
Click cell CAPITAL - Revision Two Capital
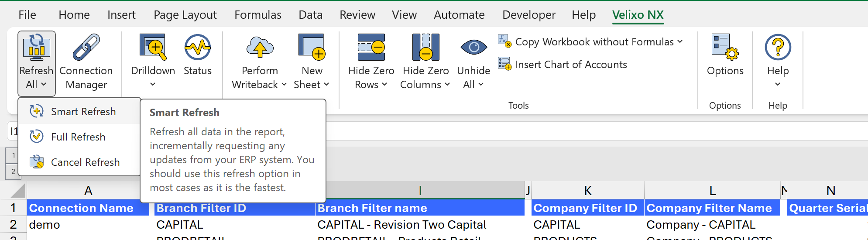(x=420, y=224)
